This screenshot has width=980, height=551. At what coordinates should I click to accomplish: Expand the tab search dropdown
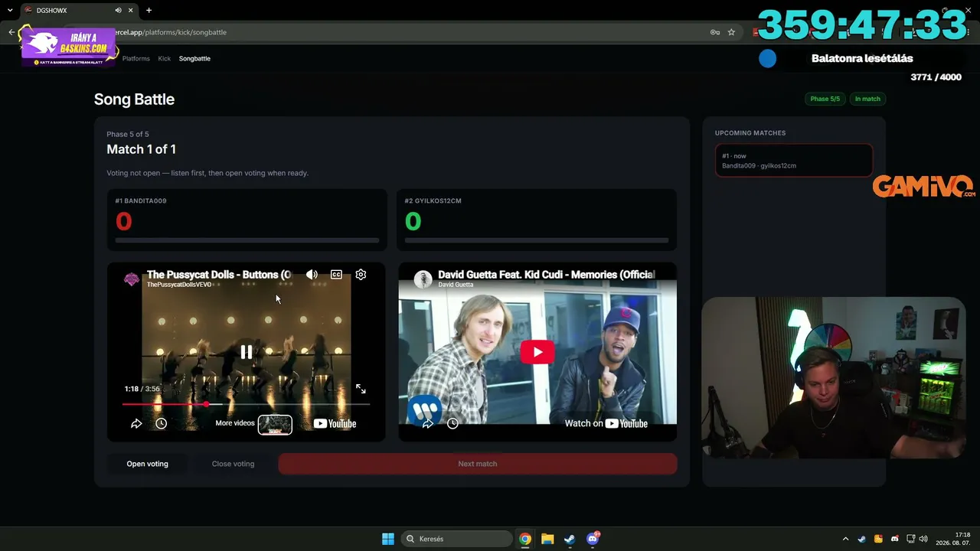[x=10, y=11]
